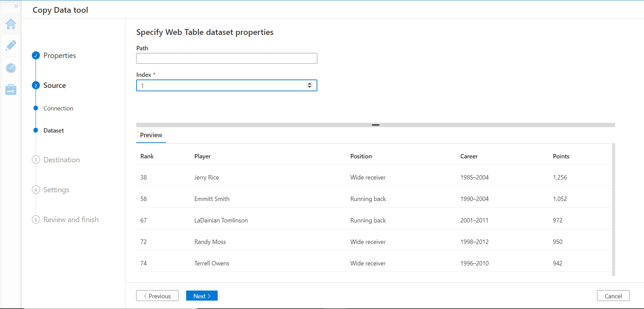Viewport: 644px width, 309px height.
Task: Open the Author pencil icon
Action: [11, 46]
